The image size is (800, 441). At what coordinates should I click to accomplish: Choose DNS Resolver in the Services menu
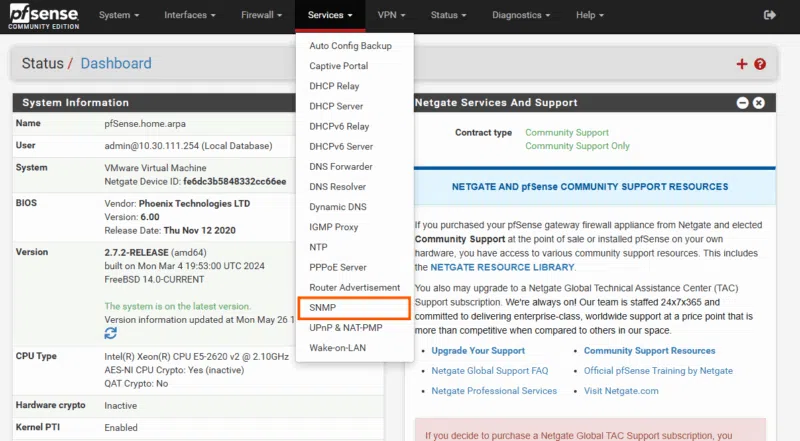(x=337, y=187)
